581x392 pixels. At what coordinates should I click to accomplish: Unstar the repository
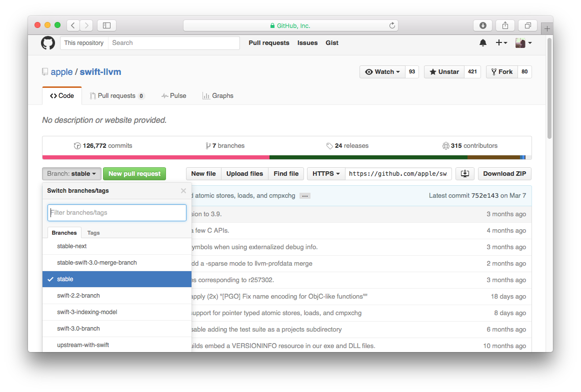(x=444, y=72)
